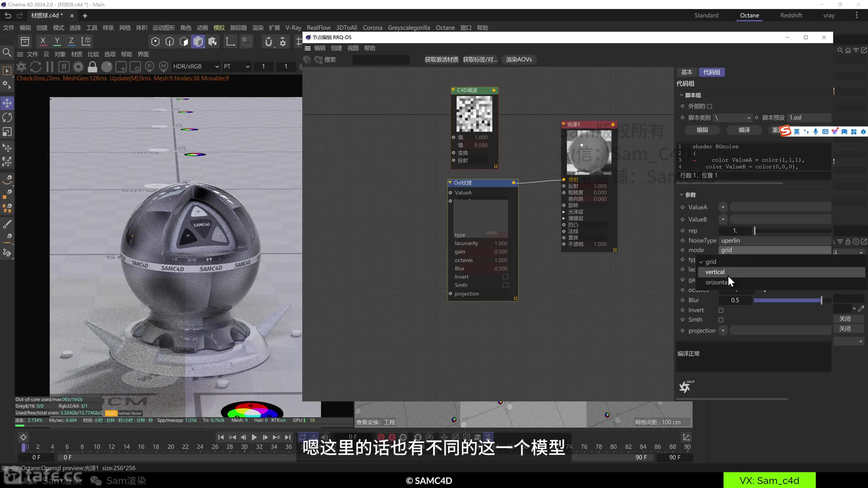
Task: Expand the 参数 section expander
Action: (682, 194)
